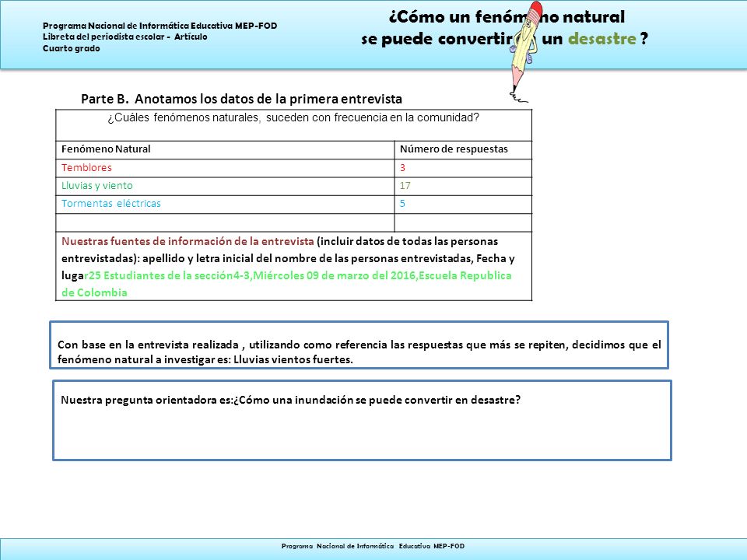Viewport: 747px width, 560px height.
Task: Select 'Programa Nacional de Informática Educativa MEP-FOD' header
Action: 160,26
